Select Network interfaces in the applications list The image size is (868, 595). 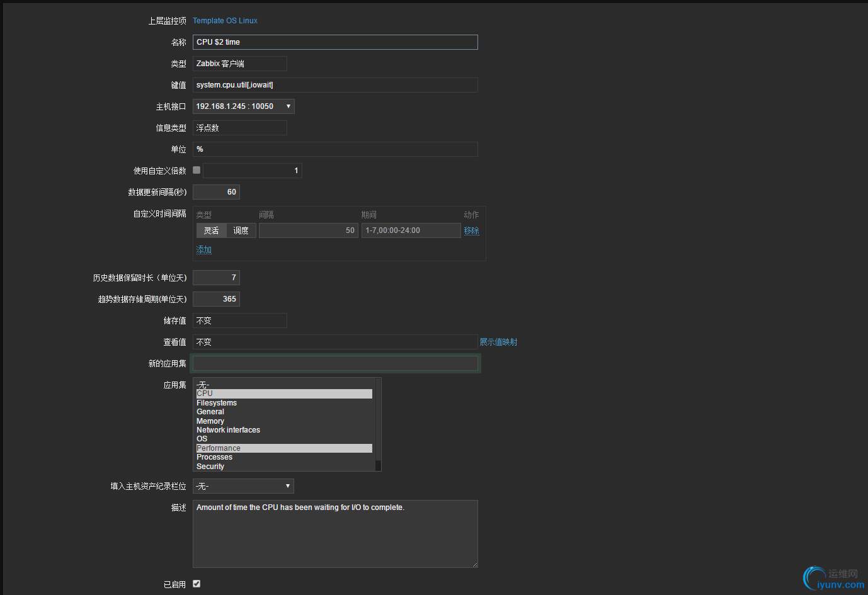point(284,430)
